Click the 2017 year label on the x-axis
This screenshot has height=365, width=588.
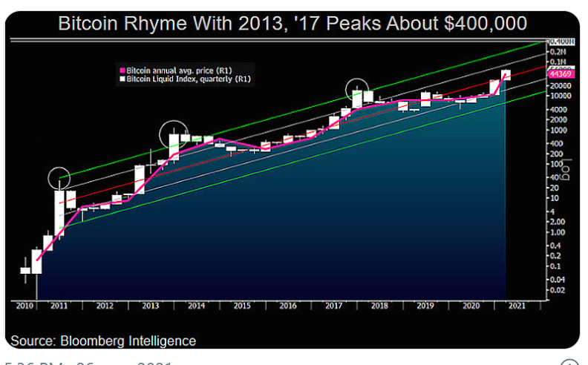(x=333, y=306)
